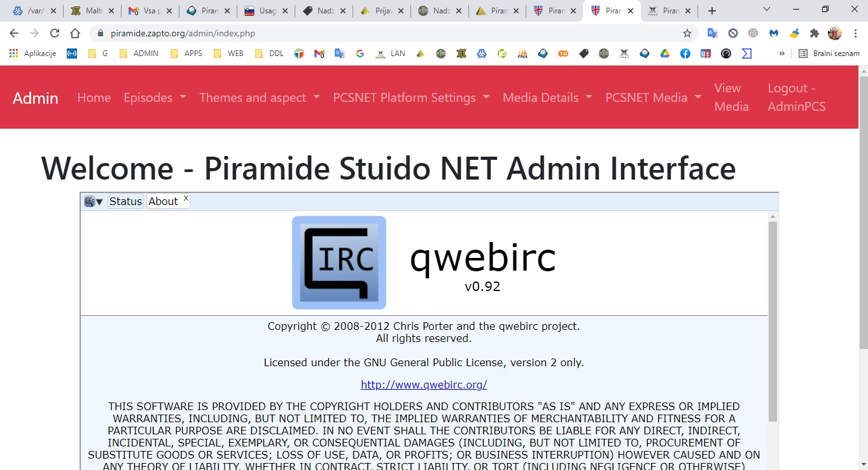This screenshot has height=470, width=868.
Task: Show hidden bookmarks overflow chevron
Action: 782,53
